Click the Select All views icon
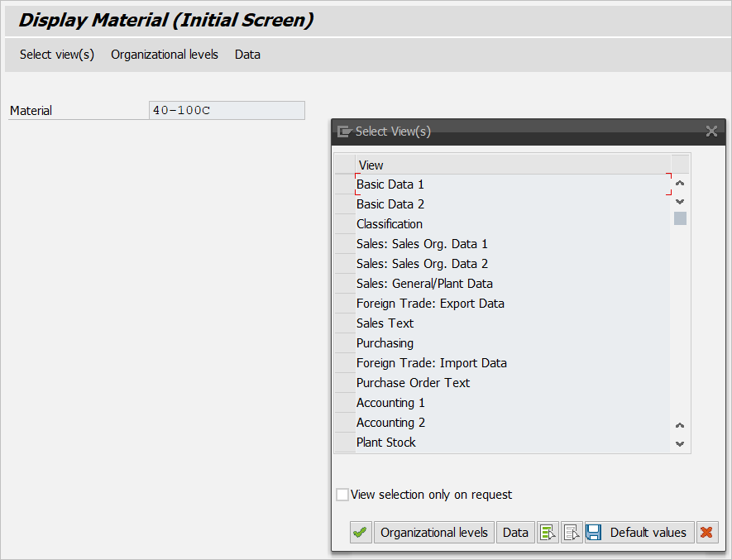The height and width of the screenshot is (560, 732). tap(548, 533)
